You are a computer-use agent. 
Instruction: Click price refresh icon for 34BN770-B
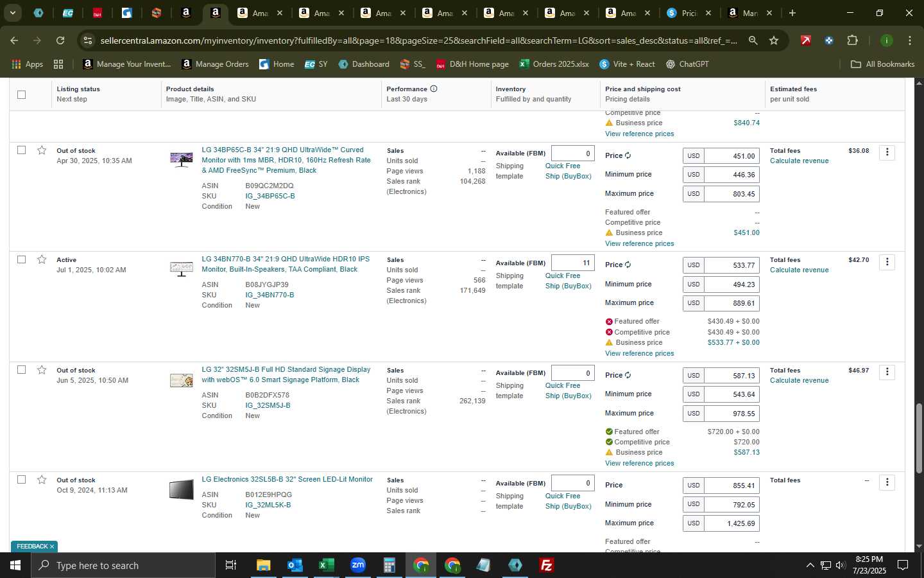click(x=628, y=265)
